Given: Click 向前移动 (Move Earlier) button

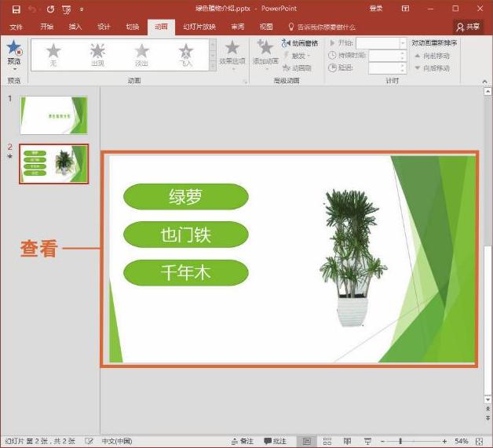Looking at the screenshot, I should click(432, 56).
